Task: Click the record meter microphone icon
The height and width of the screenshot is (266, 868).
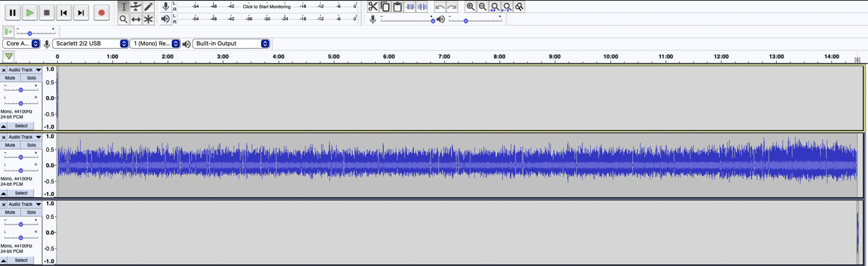Action: point(166,6)
